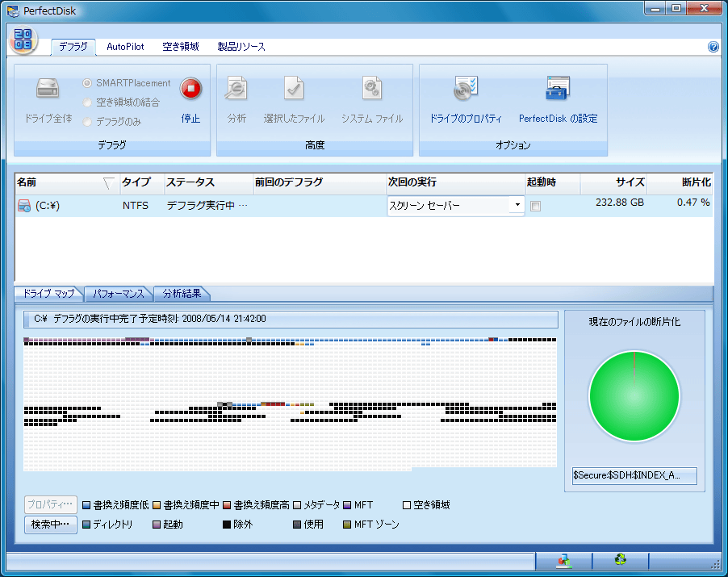The image size is (728, 577).
Task: Click the システム ファイル gear icon
Action: click(372, 88)
